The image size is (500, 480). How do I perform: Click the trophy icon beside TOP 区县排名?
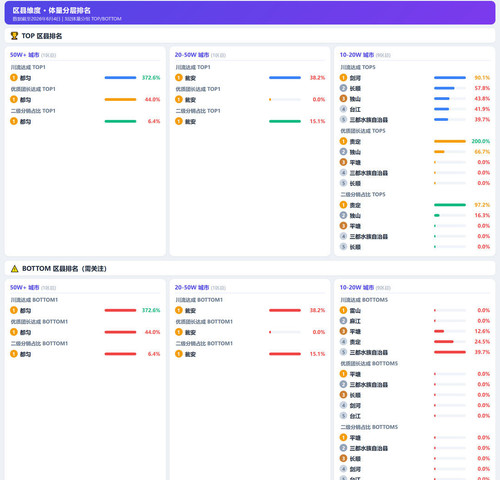pyautogui.click(x=14, y=36)
